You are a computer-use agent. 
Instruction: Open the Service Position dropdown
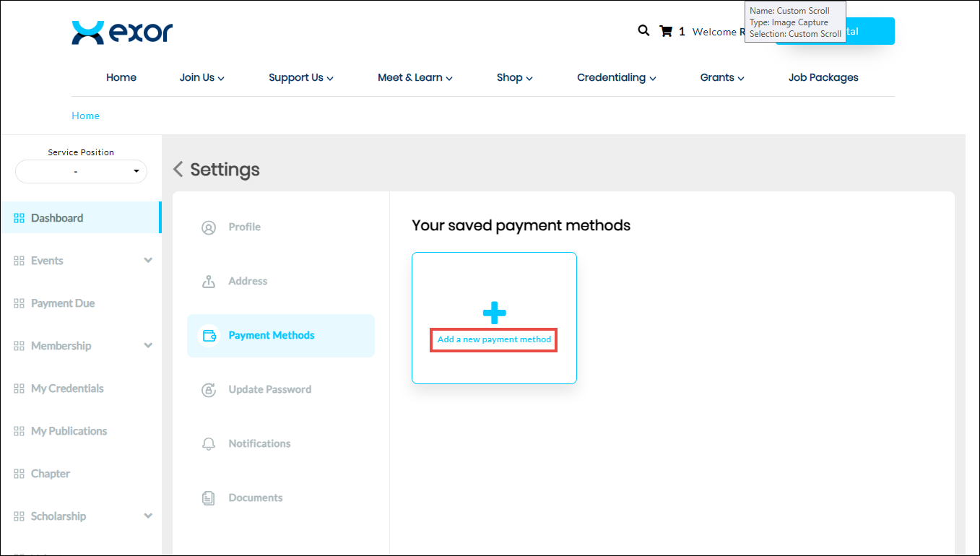[x=81, y=172]
